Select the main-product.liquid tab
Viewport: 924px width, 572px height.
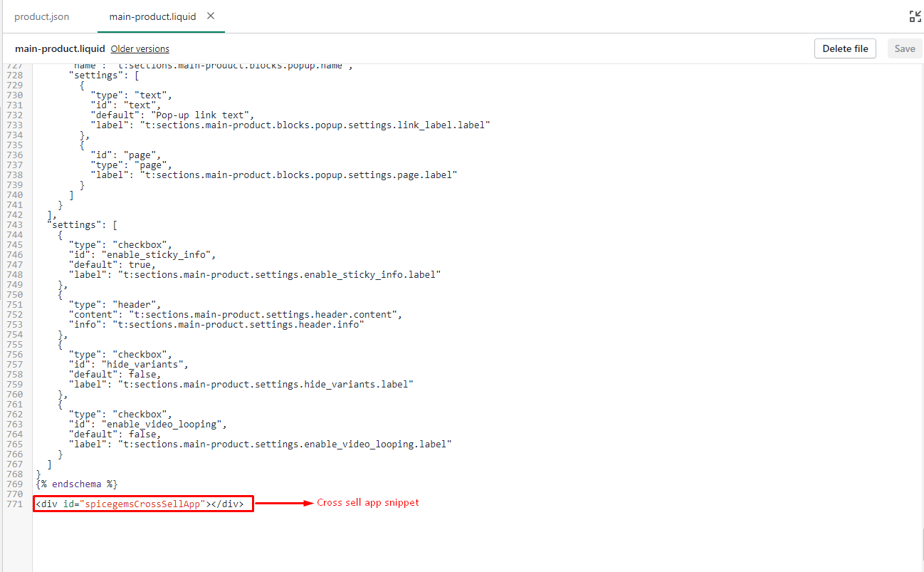(x=152, y=16)
